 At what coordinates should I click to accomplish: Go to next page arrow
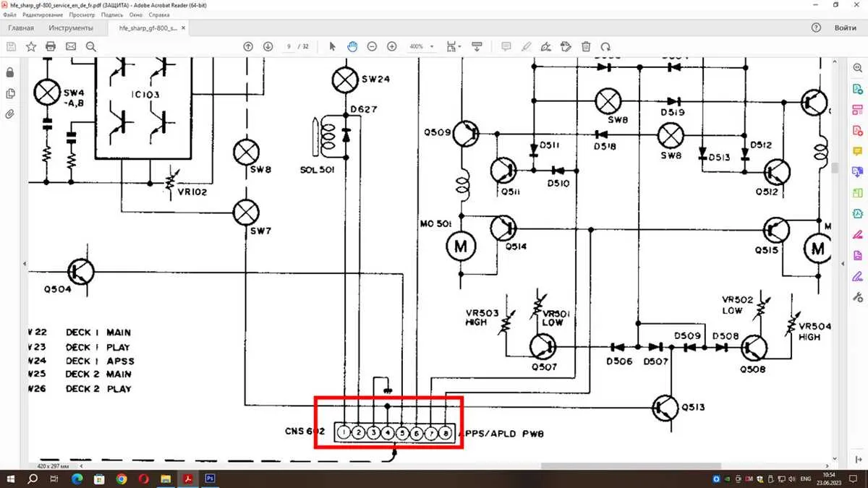pos(268,46)
